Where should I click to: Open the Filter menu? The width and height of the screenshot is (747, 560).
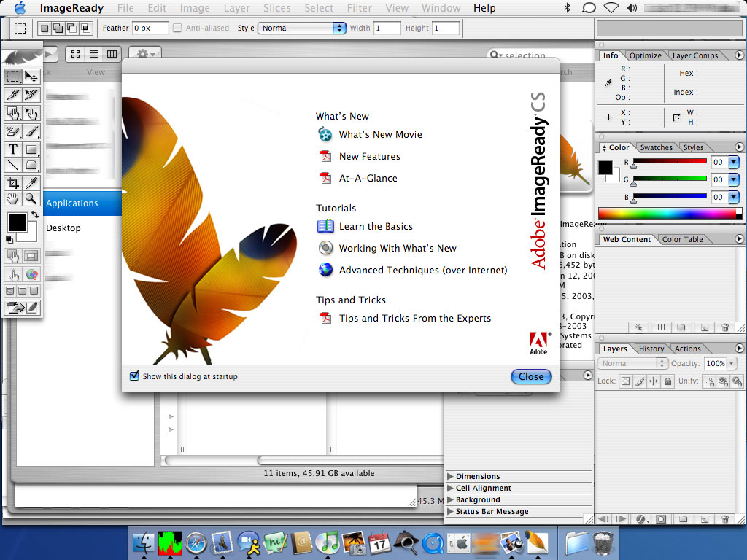(359, 8)
